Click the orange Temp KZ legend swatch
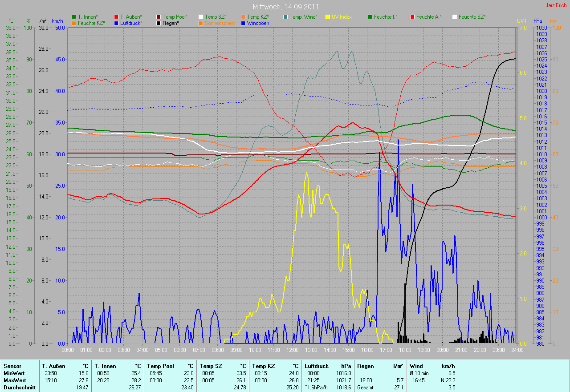The image size is (570, 392). 243,17
